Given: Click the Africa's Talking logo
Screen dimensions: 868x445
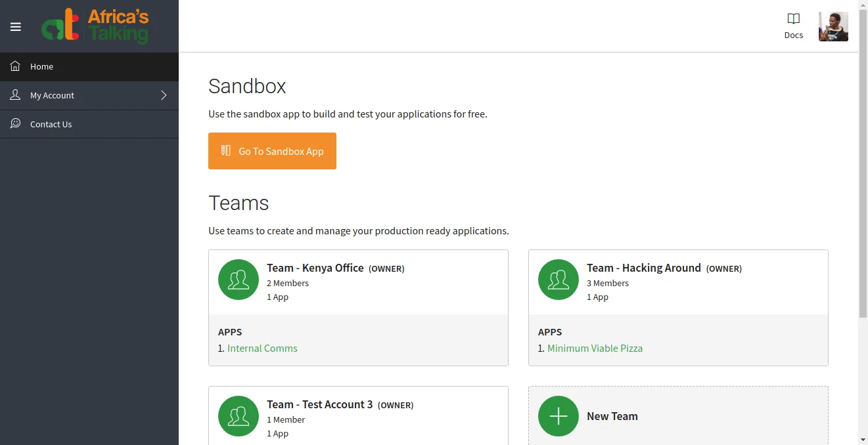Looking at the screenshot, I should [x=95, y=26].
